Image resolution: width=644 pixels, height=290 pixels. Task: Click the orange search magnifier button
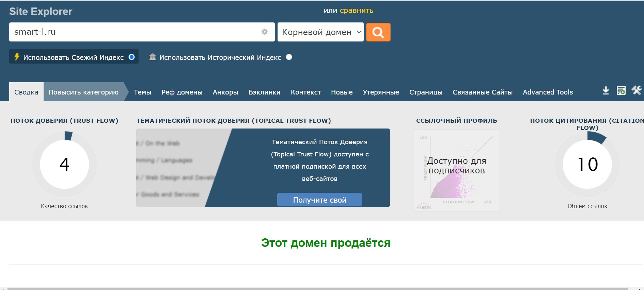[378, 32]
